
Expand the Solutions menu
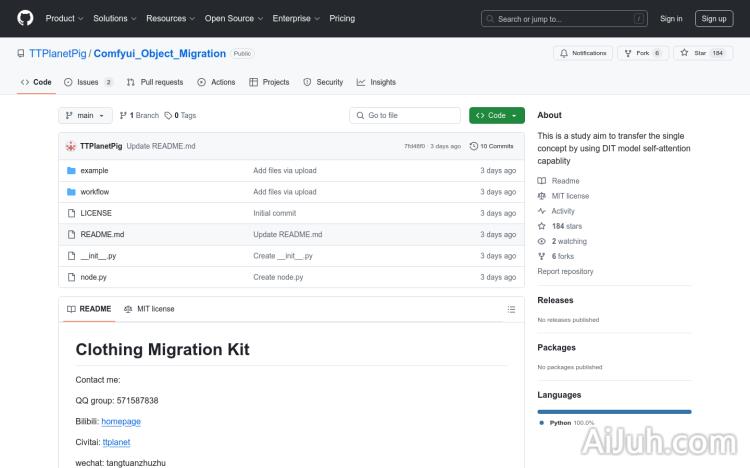[x=114, y=18]
